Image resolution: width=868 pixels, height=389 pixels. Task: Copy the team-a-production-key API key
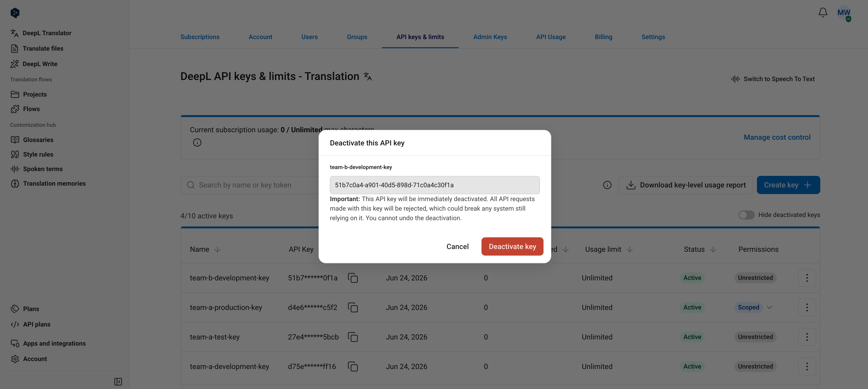pos(353,307)
